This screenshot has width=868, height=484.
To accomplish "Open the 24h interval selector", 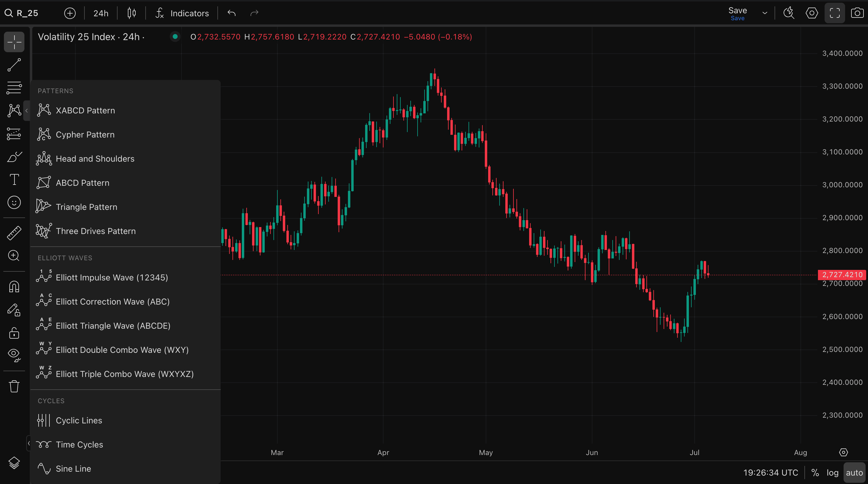I will point(101,13).
